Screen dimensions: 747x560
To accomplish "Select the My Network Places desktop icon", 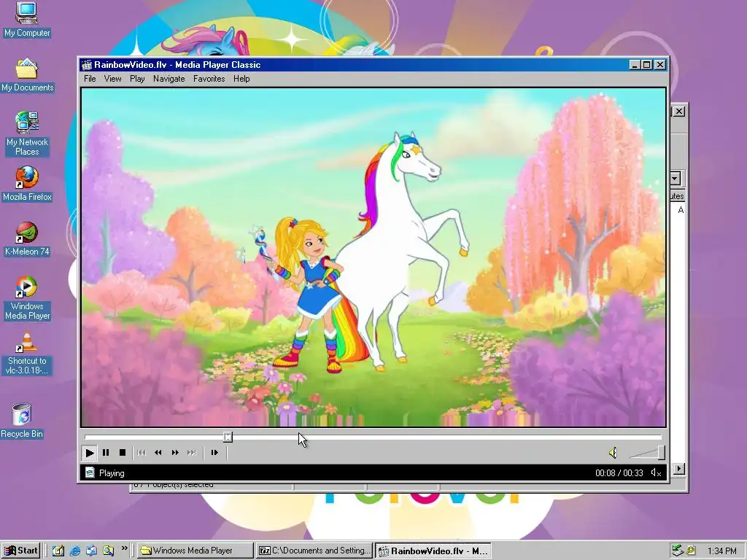I will [x=27, y=134].
